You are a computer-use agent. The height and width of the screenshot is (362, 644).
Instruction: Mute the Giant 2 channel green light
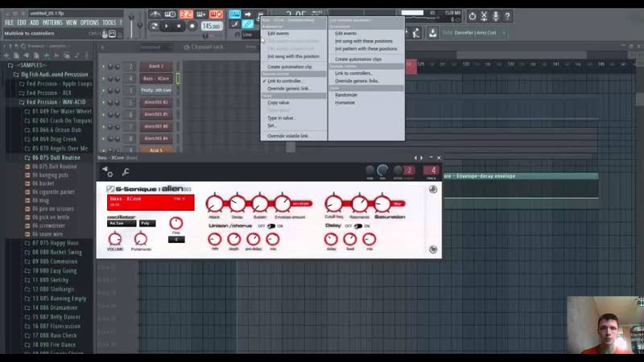104,67
